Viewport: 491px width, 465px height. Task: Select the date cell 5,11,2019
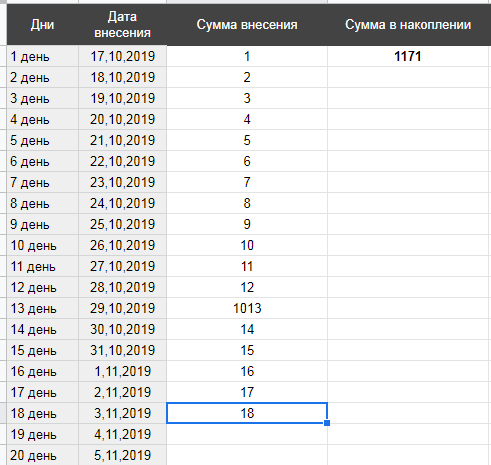pyautogui.click(x=122, y=455)
